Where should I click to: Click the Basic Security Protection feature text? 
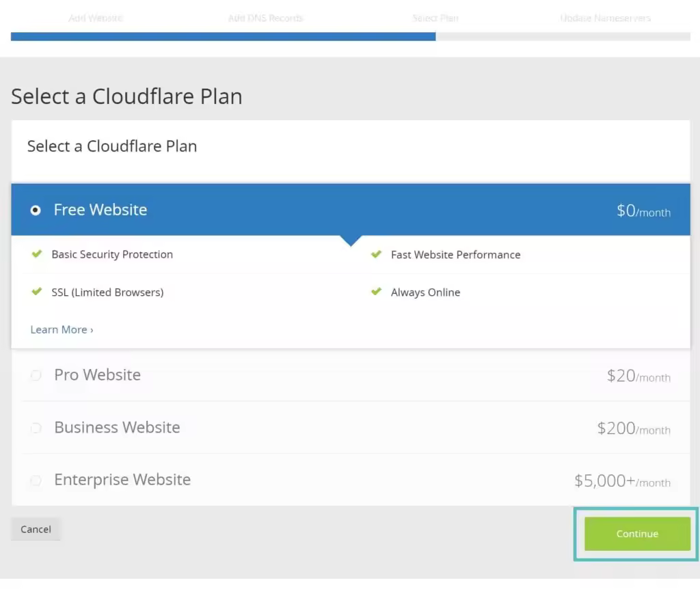coord(112,254)
